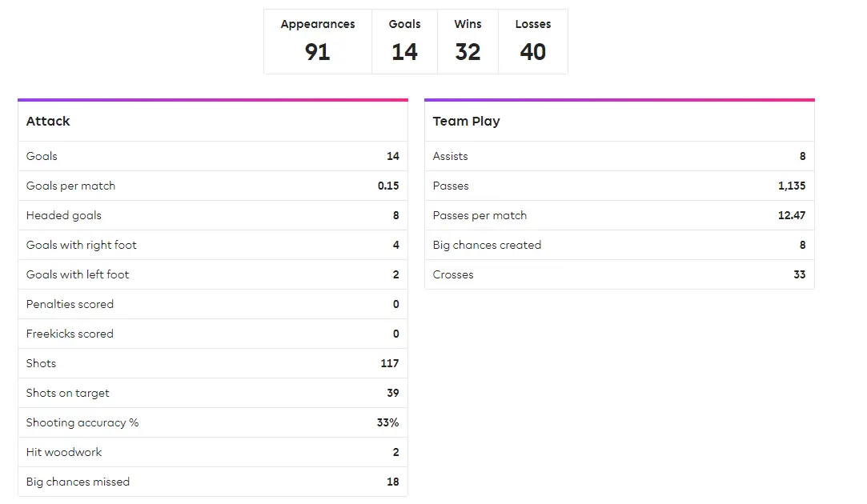The width and height of the screenshot is (867, 504).
Task: Select the Goals per match row
Action: click(212, 186)
